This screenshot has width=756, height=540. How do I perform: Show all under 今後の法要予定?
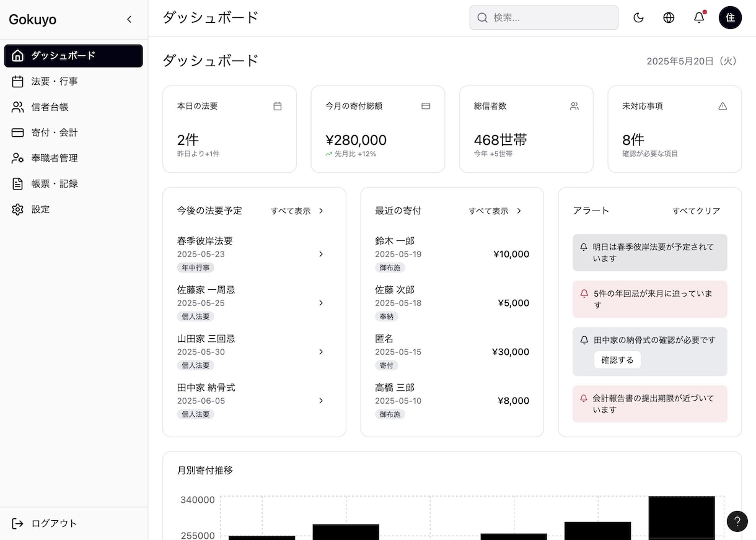(297, 211)
